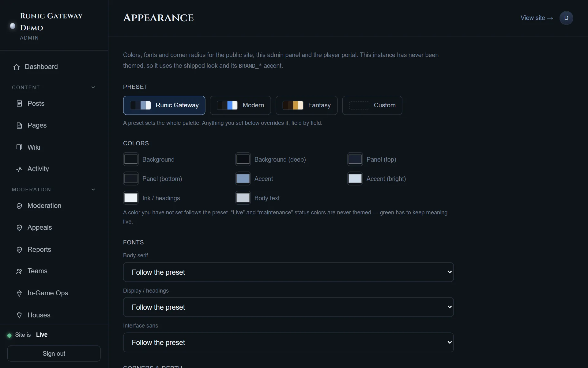The height and width of the screenshot is (368, 588).
Task: Open the Interface sans font dropdown
Action: click(x=288, y=342)
